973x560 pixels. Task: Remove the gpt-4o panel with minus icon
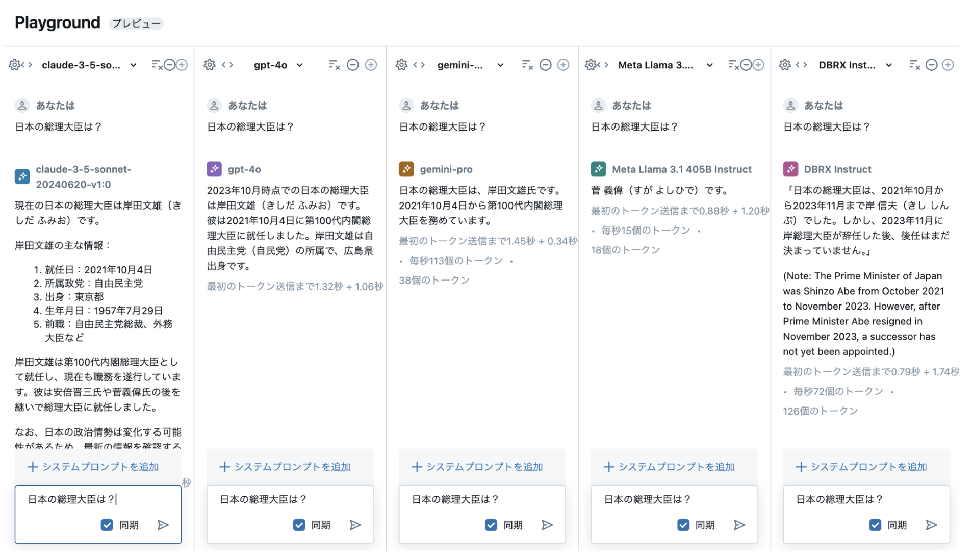point(353,65)
